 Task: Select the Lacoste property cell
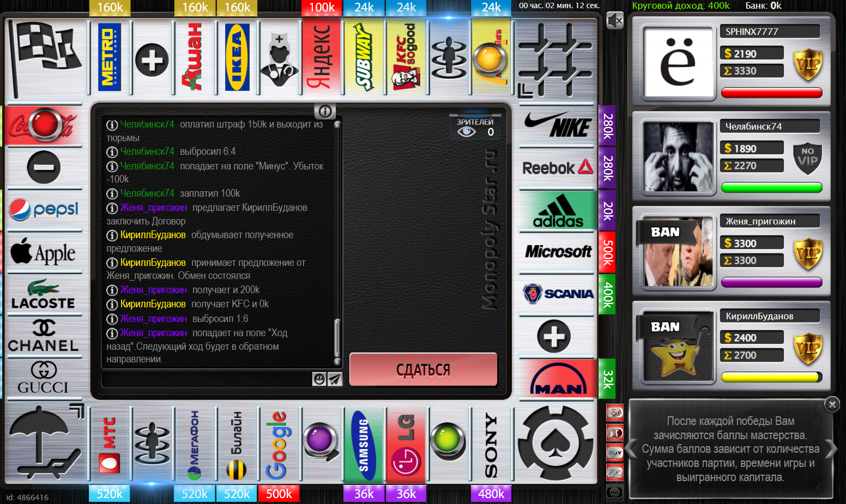(x=44, y=294)
